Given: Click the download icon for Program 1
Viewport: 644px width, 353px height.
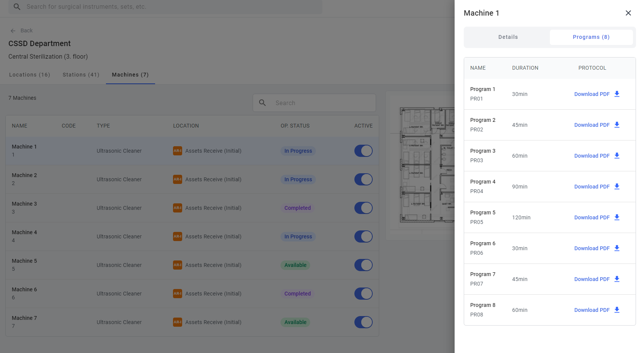Looking at the screenshot, I should [x=617, y=94].
